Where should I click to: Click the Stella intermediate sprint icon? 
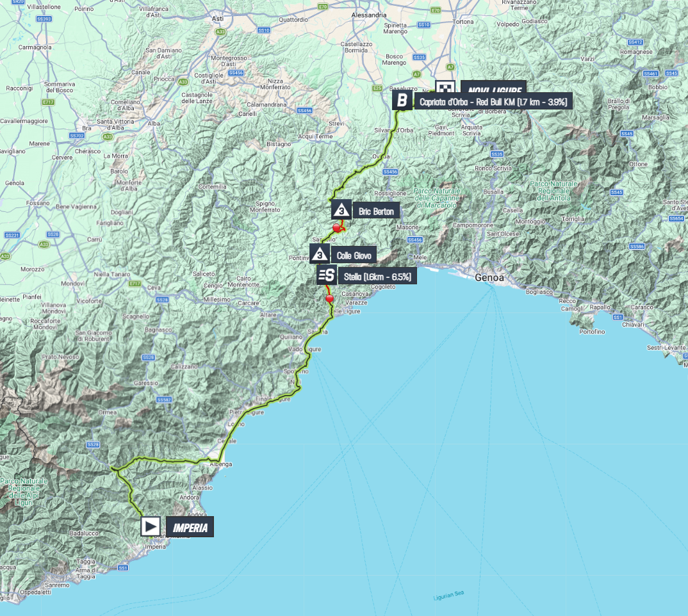tap(327, 275)
